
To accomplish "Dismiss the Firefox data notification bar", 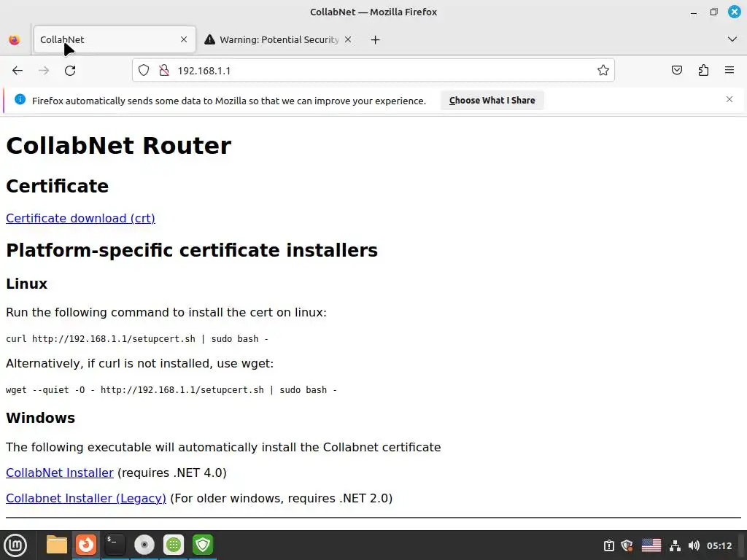I will coord(729,99).
